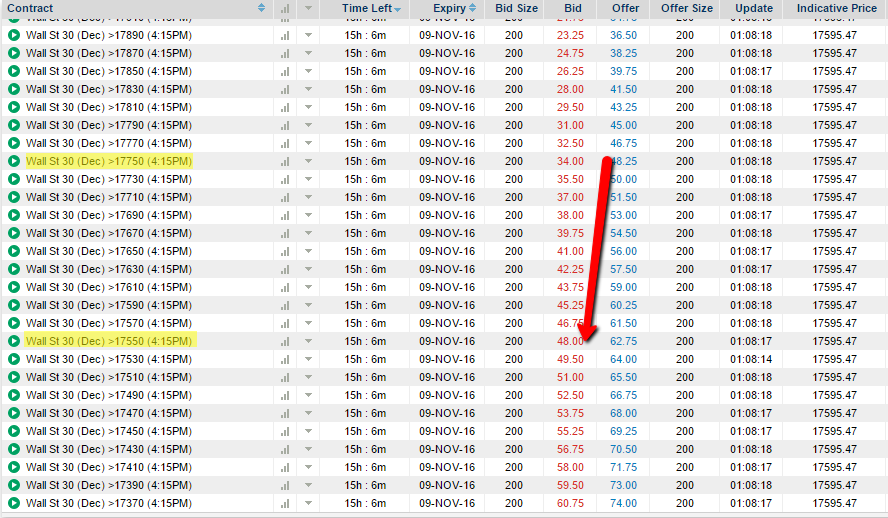Open the green play icon for >17890 contract
Image resolution: width=888 pixels, height=518 pixels.
point(14,35)
